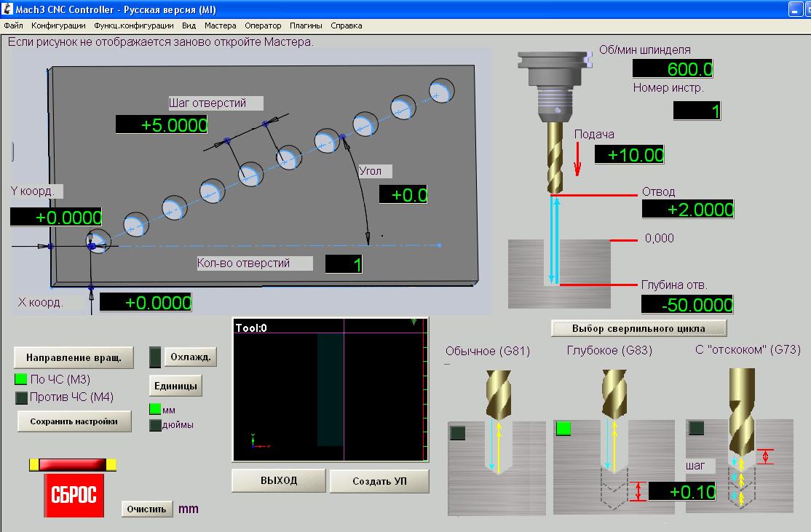Open the Оператор menu

263,25
